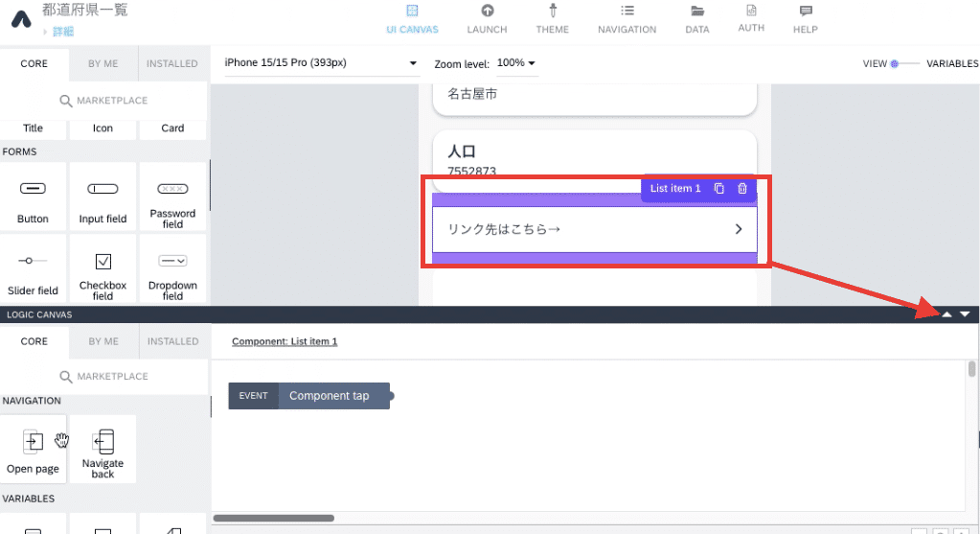Select BY ME tab in logic panel
Viewport: 980px width, 534px height.
tap(103, 341)
